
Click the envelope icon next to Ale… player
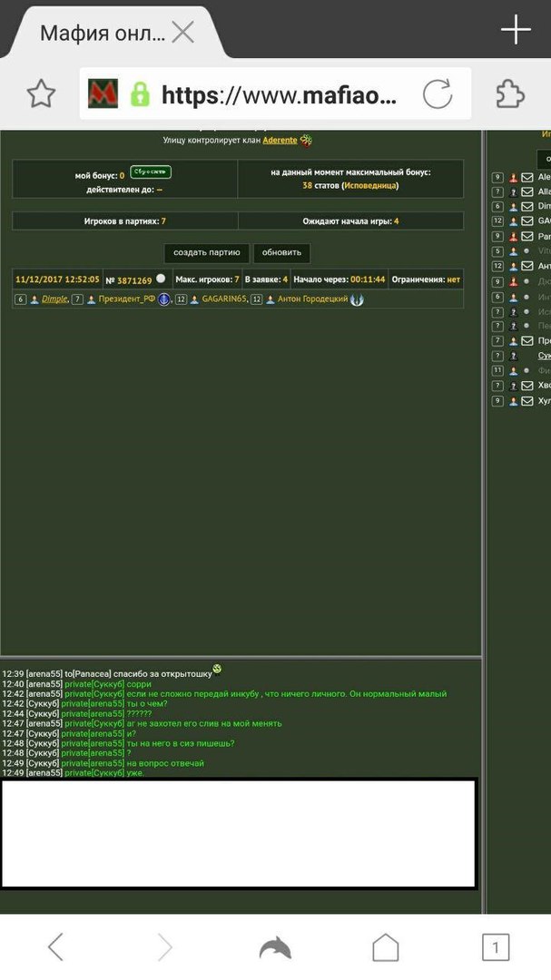coord(527,178)
